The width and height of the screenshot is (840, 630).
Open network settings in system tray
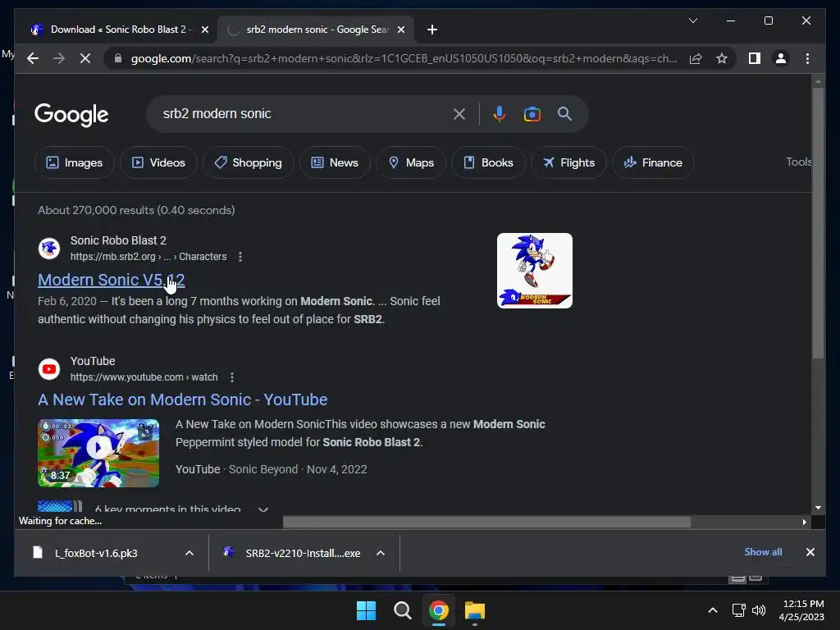click(739, 610)
